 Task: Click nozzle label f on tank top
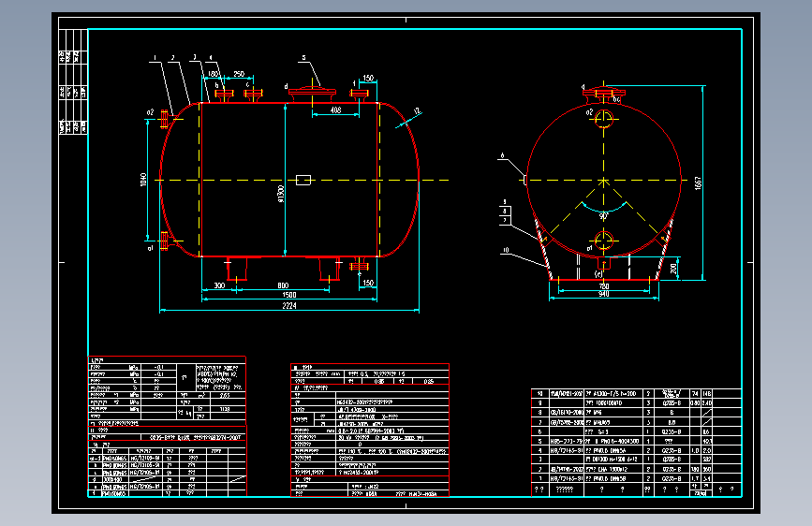[x=354, y=83]
